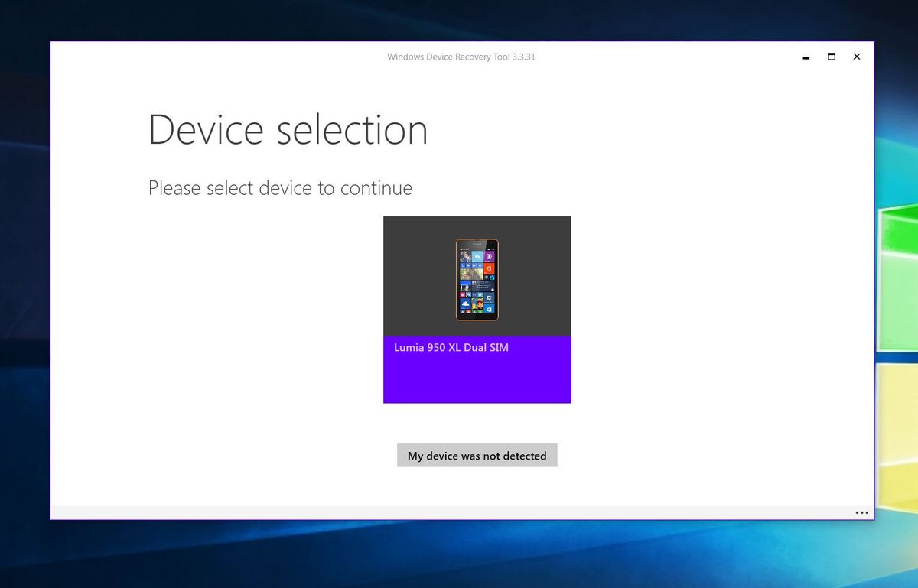Click the white area below the device tile

coord(477,421)
